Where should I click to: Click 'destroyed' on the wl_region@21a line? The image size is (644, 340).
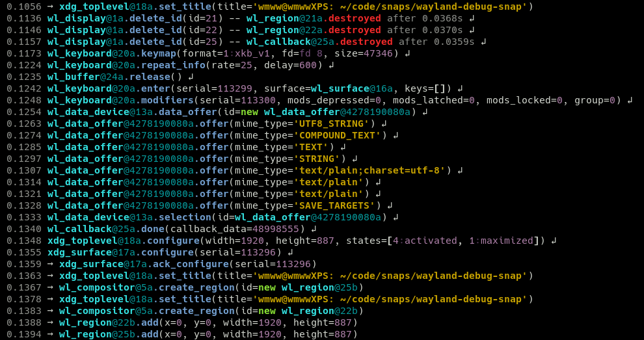[355, 18]
